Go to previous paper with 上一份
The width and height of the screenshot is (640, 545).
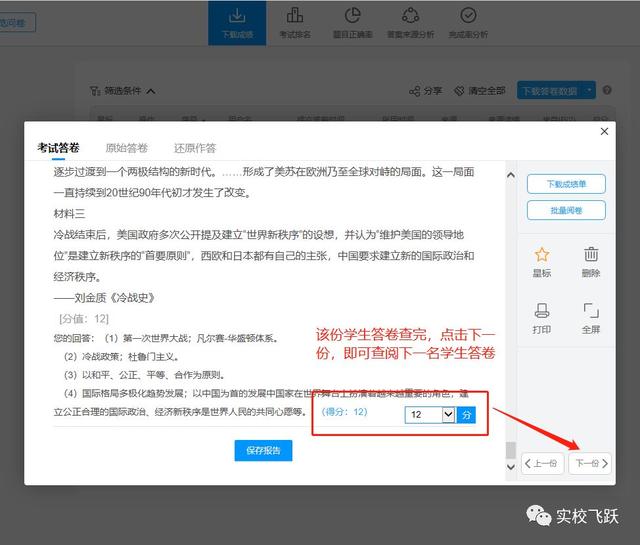[542, 463]
